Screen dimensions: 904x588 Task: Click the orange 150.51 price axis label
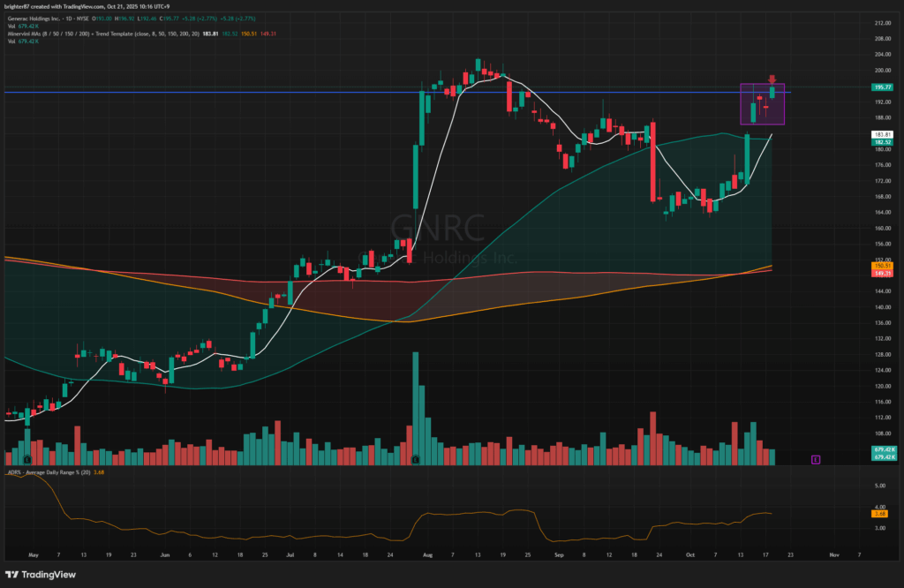(x=879, y=266)
